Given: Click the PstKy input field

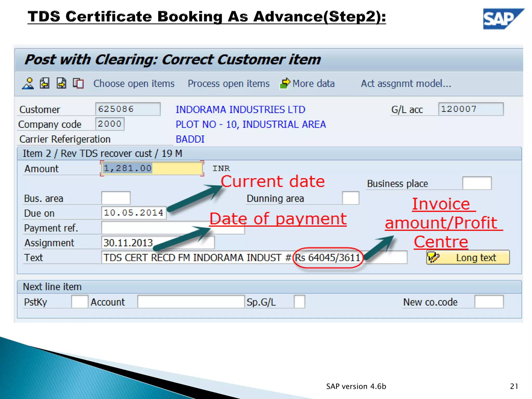Looking at the screenshot, I should coord(80,302).
